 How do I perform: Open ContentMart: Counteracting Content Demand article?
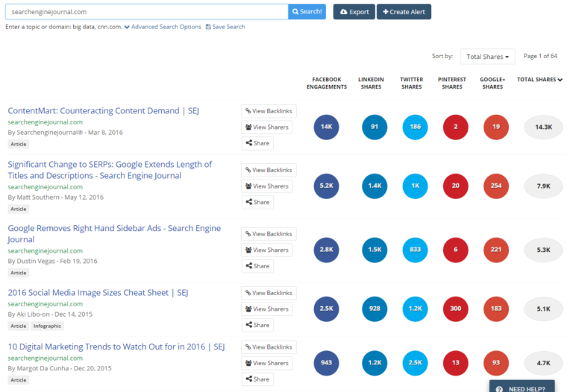pyautogui.click(x=104, y=110)
